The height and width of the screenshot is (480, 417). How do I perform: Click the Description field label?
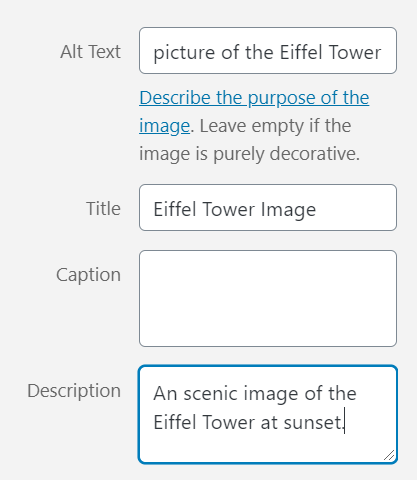click(x=74, y=391)
